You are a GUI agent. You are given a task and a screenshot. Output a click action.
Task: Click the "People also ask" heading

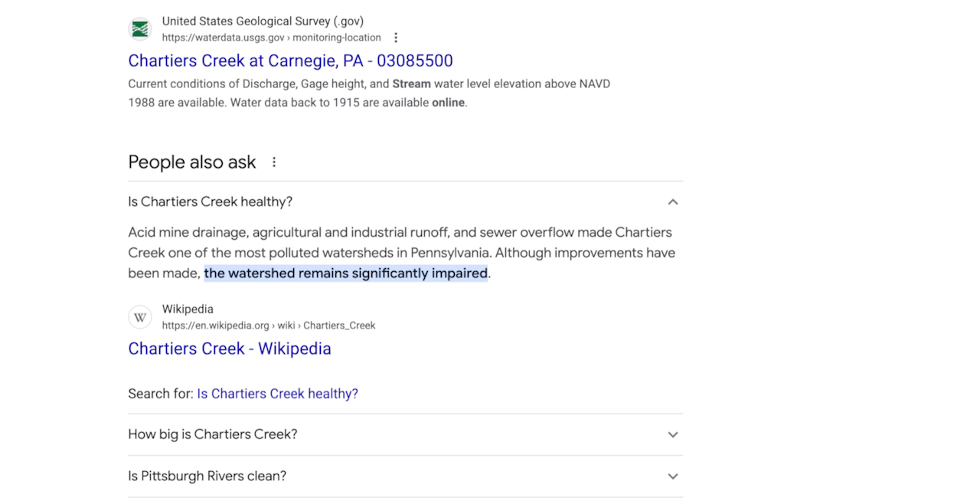tap(192, 162)
